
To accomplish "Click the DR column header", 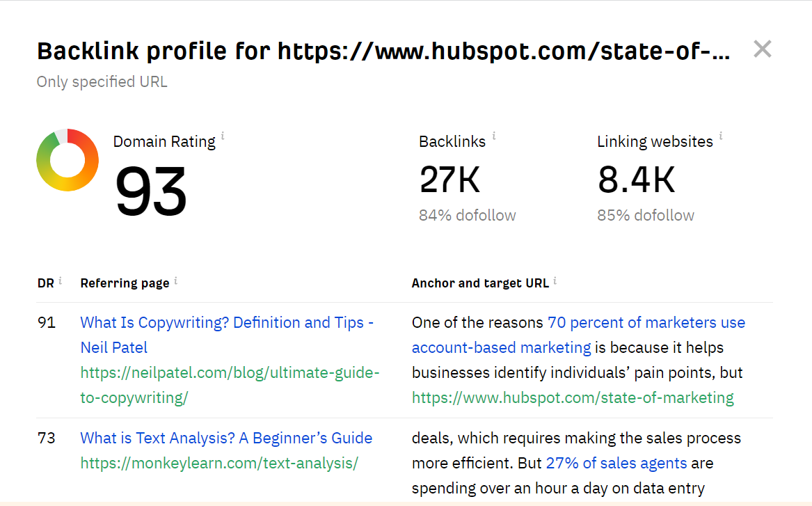I will [x=45, y=283].
